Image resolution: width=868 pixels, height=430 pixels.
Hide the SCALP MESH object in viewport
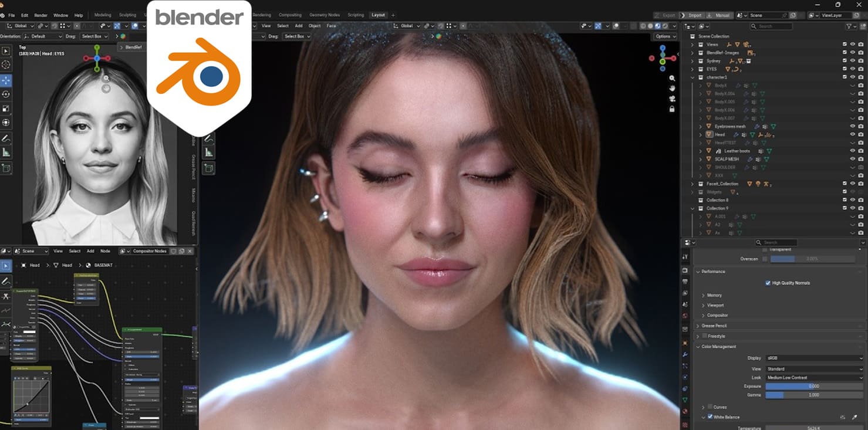[853, 159]
